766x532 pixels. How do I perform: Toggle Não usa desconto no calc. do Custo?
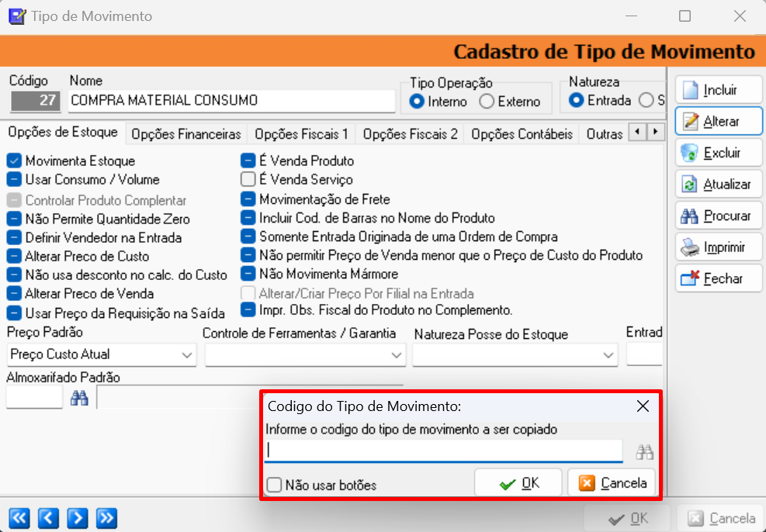click(14, 275)
